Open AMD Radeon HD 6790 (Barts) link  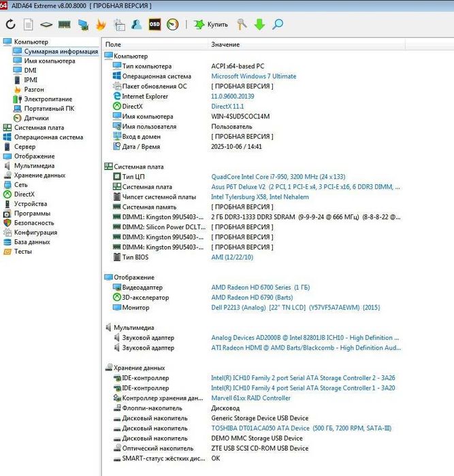click(252, 297)
